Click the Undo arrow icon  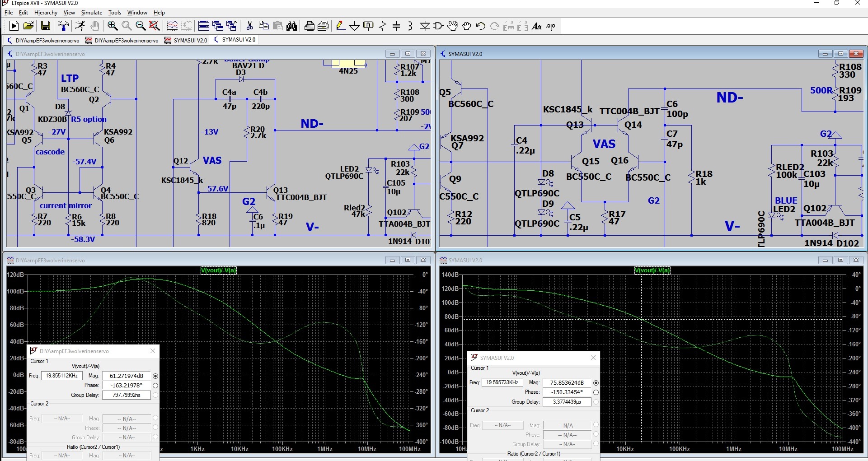point(481,26)
